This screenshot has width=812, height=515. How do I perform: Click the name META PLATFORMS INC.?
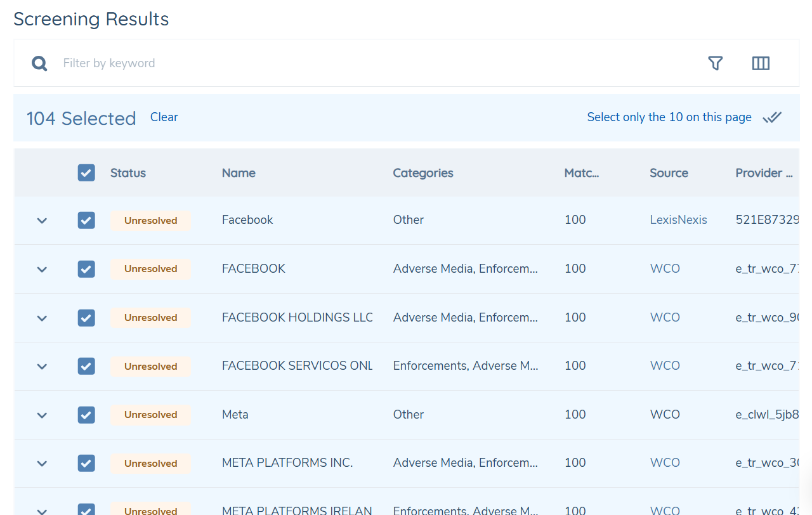point(287,462)
